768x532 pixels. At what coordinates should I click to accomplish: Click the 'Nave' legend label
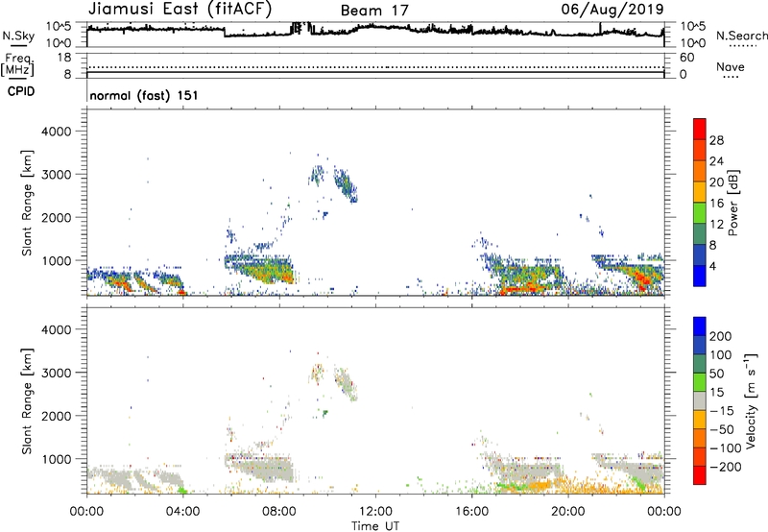pos(731,67)
